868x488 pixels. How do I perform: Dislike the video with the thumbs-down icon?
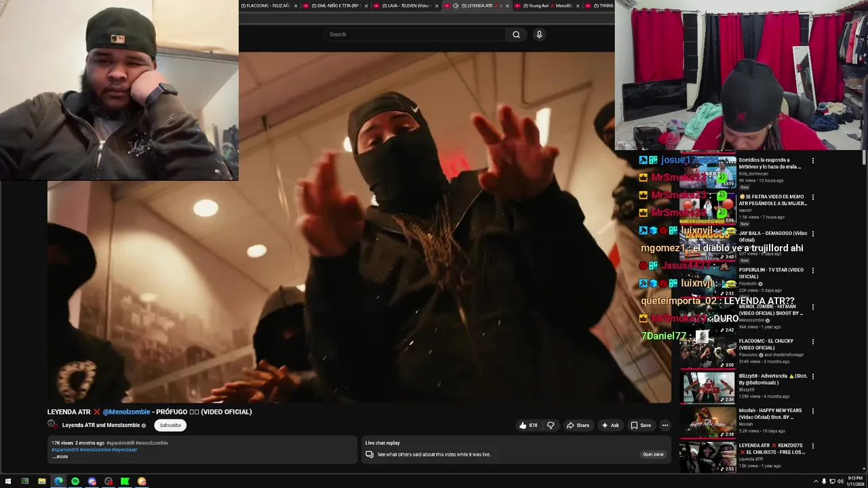point(551,426)
